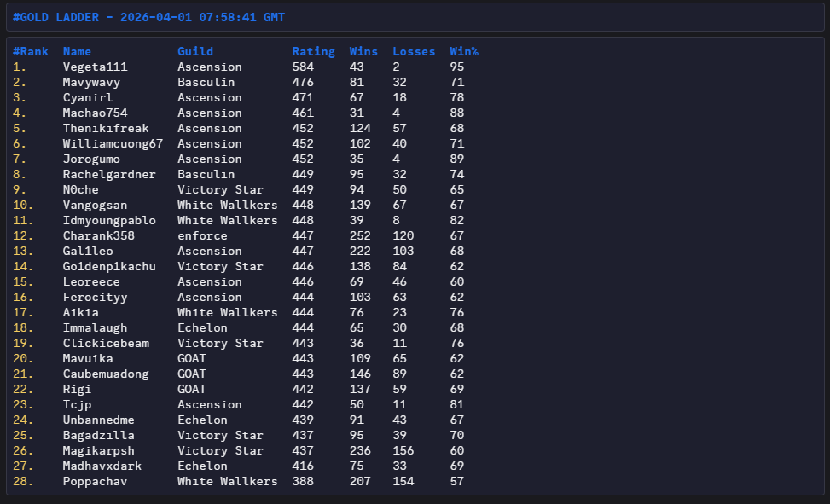Click the Poppachav player name

point(95,481)
